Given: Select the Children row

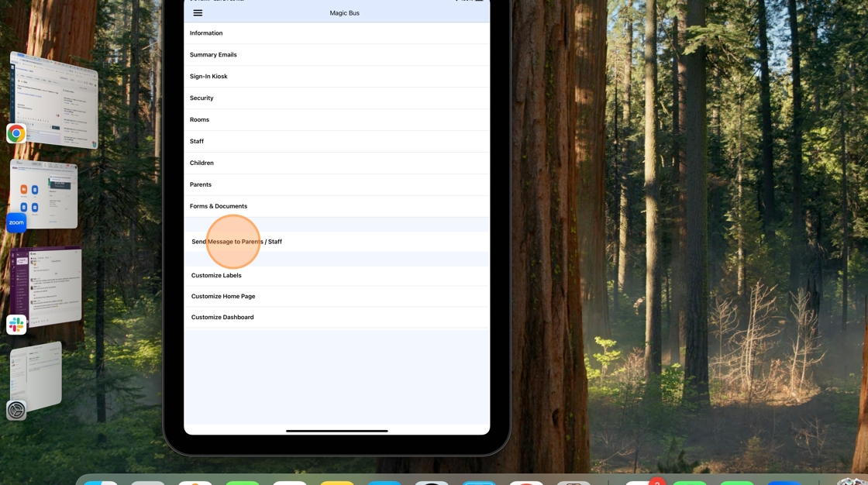Looking at the screenshot, I should (x=336, y=163).
